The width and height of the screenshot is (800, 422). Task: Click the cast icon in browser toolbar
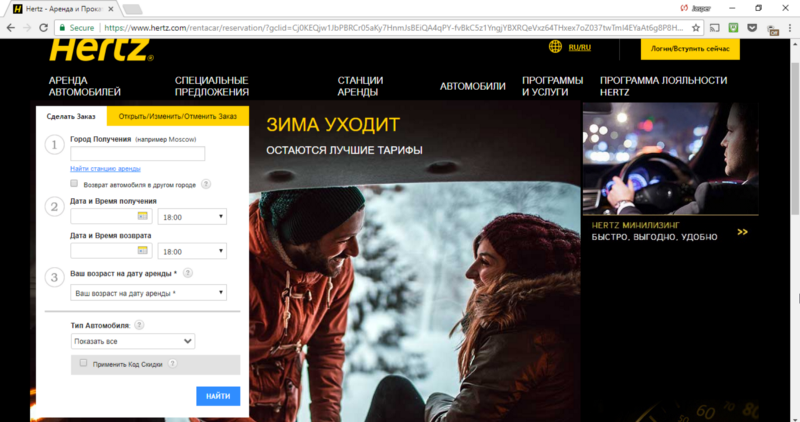point(715,28)
